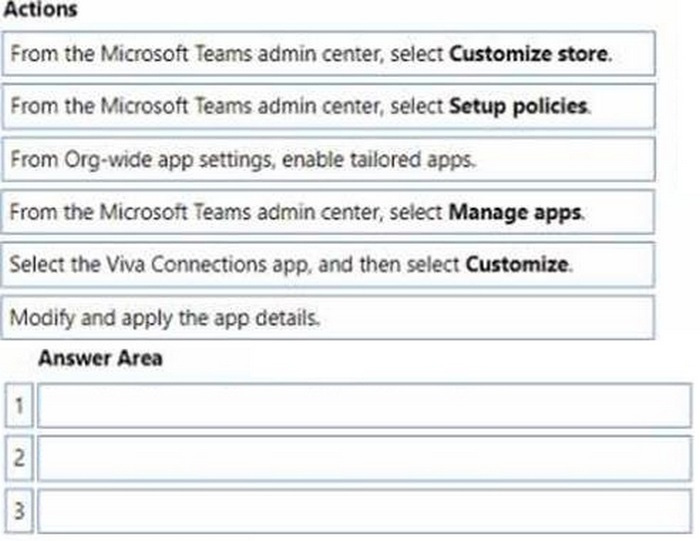
Task: Click the number 3 label box
Action: (x=19, y=511)
